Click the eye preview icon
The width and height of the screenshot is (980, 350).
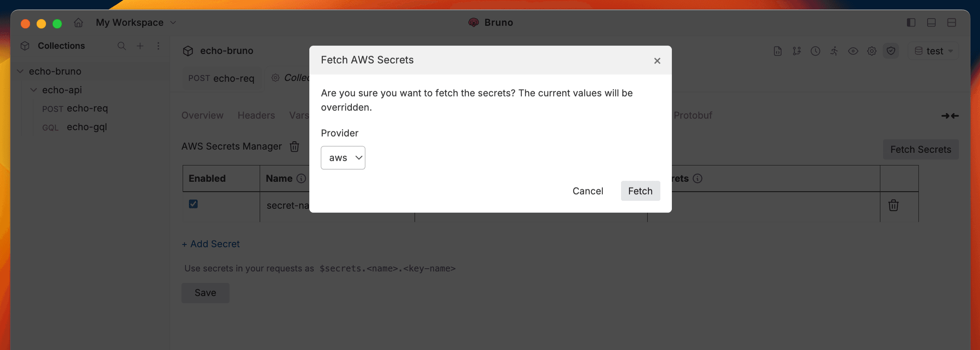(853, 51)
